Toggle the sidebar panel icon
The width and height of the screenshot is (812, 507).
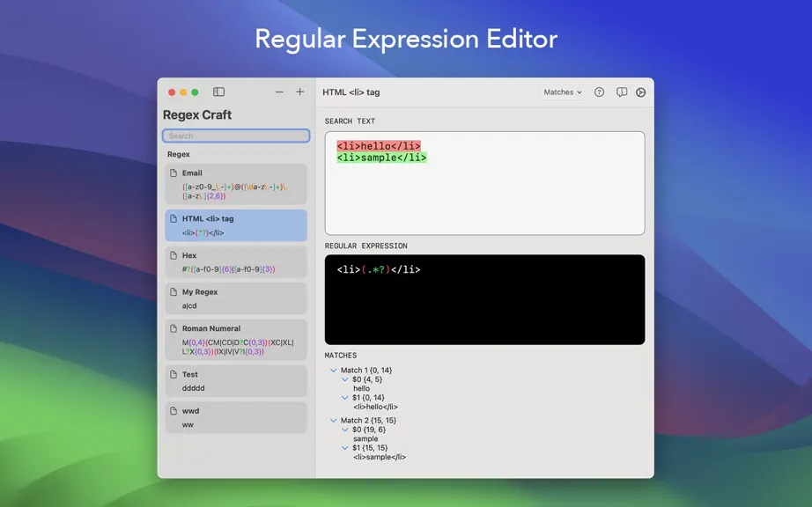click(x=218, y=92)
